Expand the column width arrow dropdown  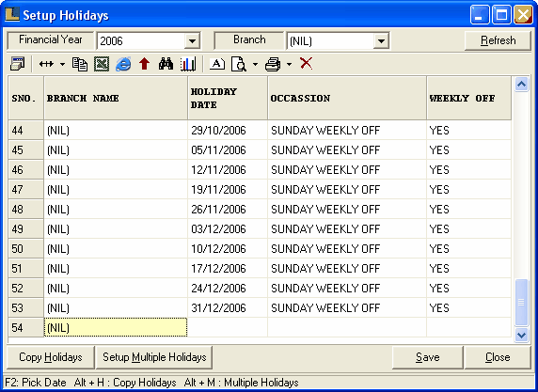click(62, 64)
